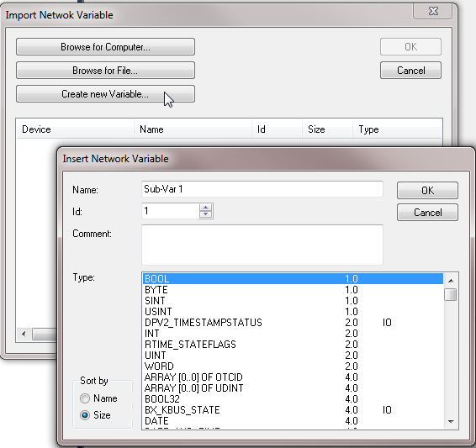The width and height of the screenshot is (476, 448).
Task: Select UINT in the Type list
Action: 293,356
